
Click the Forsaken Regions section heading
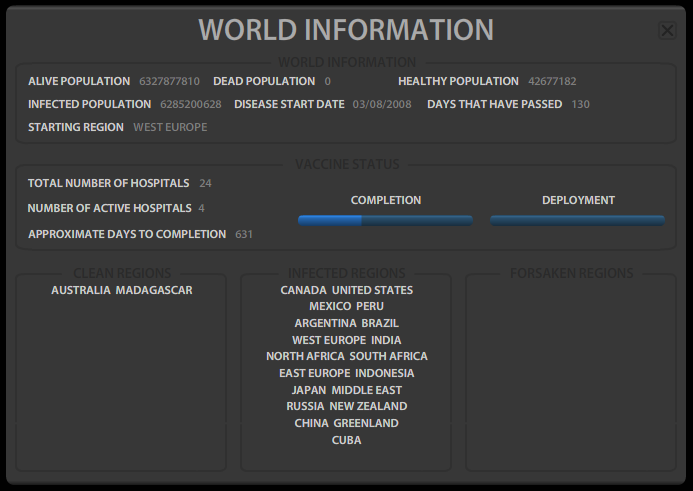click(571, 273)
